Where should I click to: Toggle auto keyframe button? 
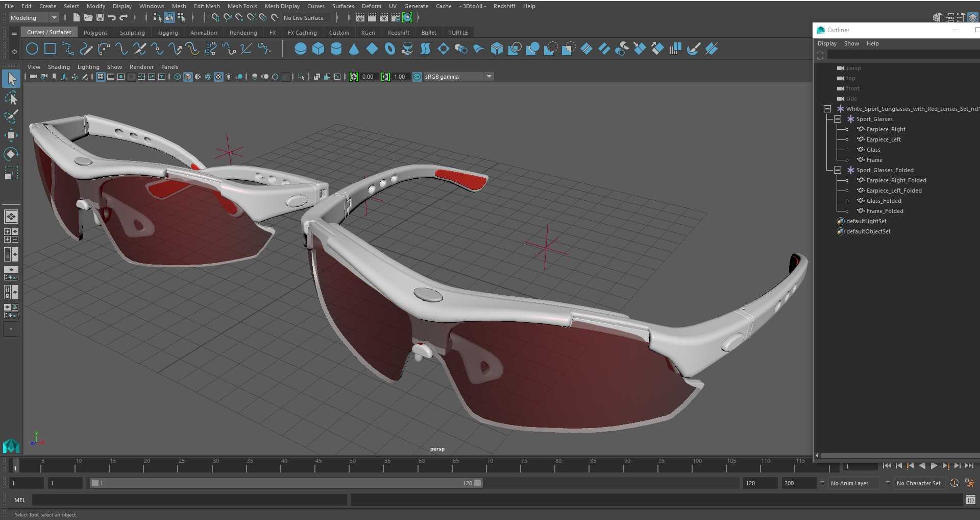tap(954, 483)
